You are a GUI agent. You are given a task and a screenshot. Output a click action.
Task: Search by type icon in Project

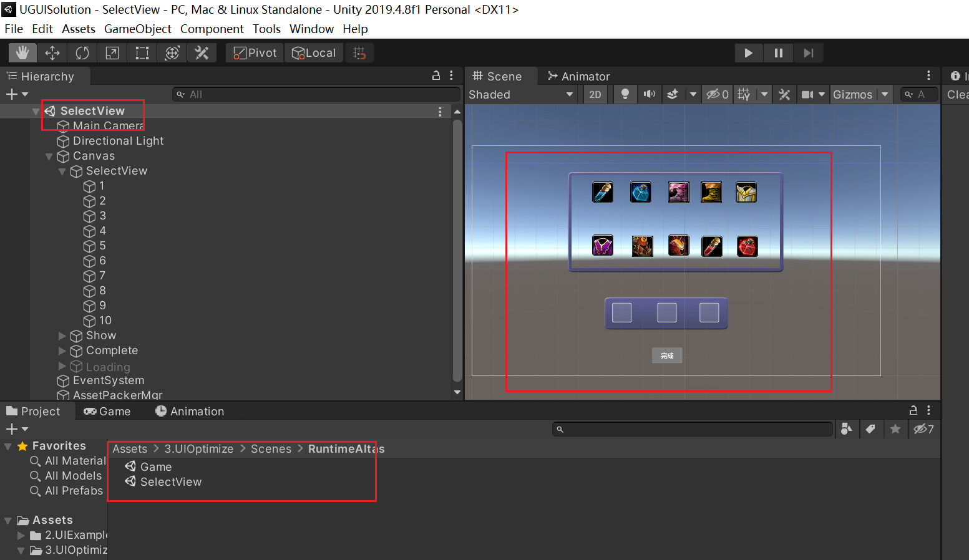(x=847, y=429)
